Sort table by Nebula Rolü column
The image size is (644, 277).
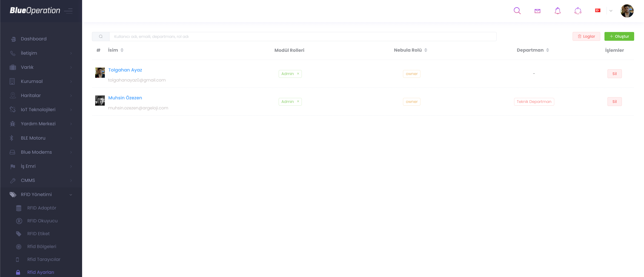pyautogui.click(x=426, y=50)
